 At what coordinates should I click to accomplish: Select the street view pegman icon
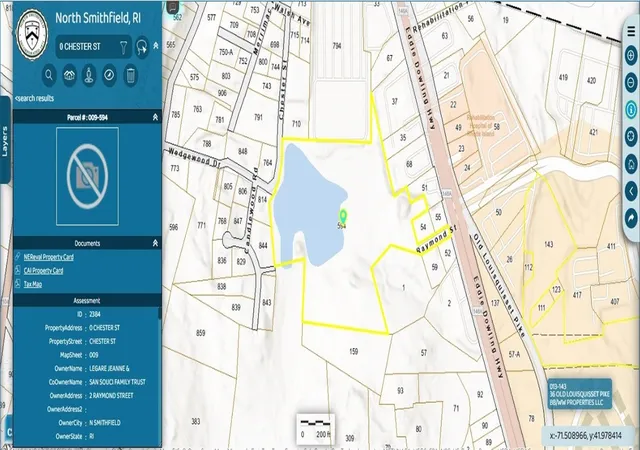click(89, 76)
